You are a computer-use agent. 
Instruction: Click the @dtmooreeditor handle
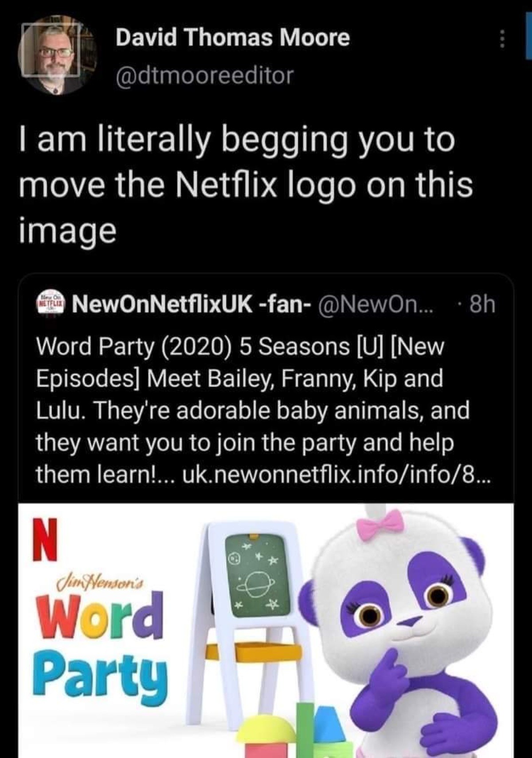coord(204,75)
